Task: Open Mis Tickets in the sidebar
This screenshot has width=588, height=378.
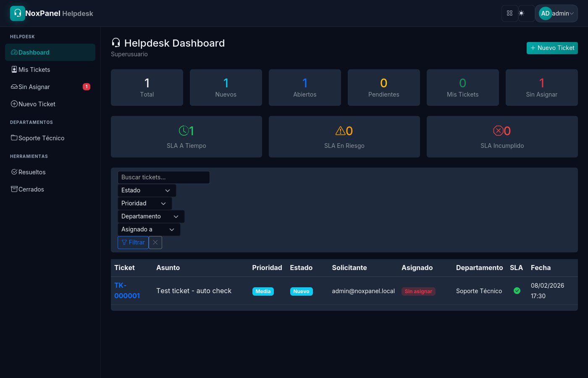Action: [34, 70]
